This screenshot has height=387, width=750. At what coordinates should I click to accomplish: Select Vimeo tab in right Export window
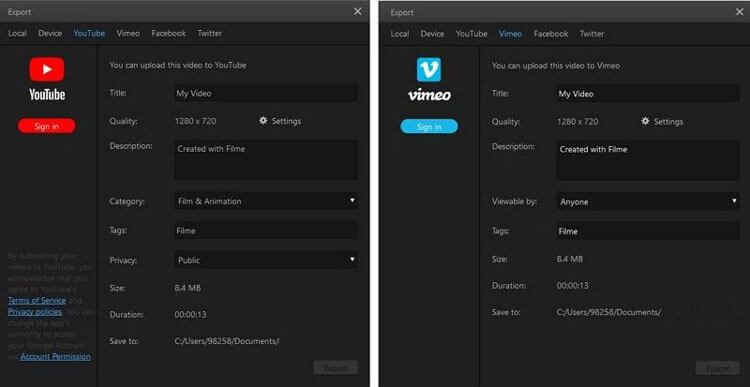pyautogui.click(x=510, y=33)
